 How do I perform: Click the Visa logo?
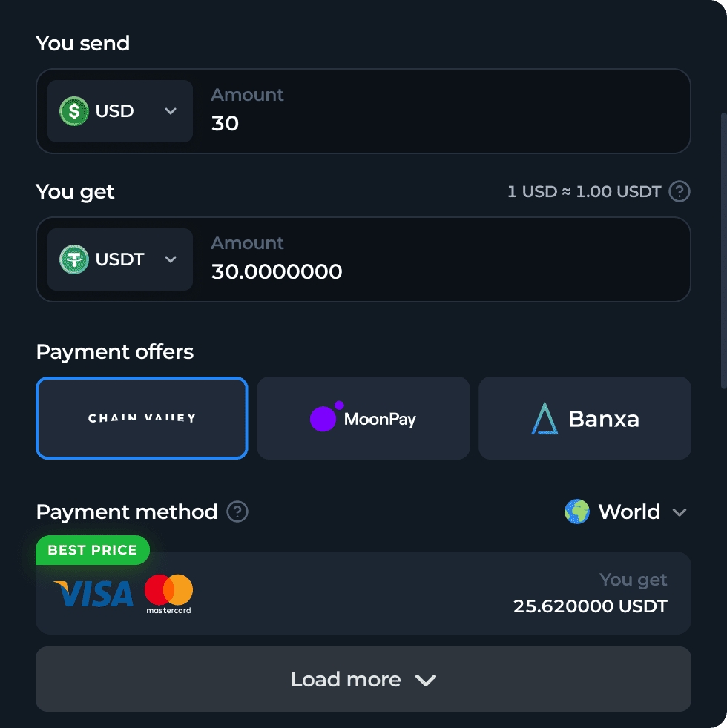coord(93,593)
